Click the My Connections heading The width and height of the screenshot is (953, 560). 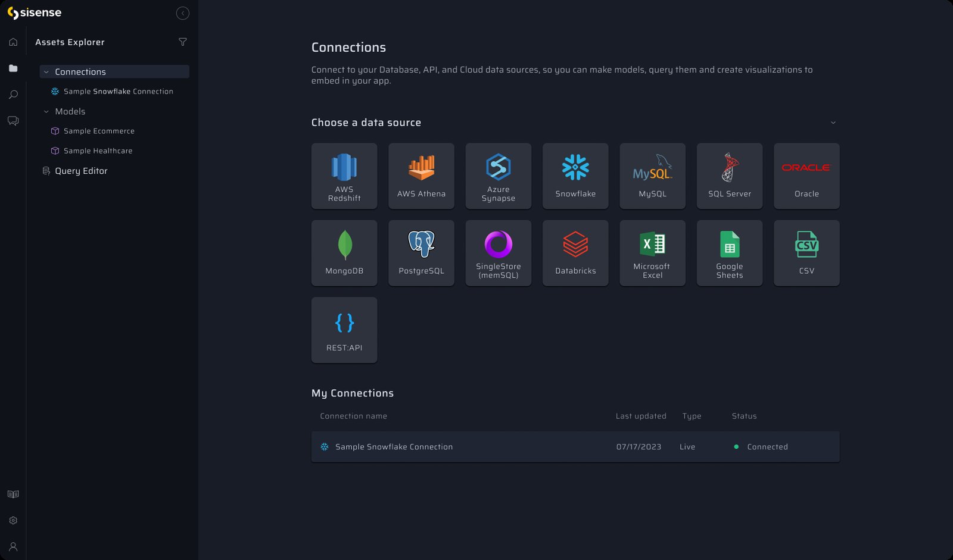pos(353,393)
